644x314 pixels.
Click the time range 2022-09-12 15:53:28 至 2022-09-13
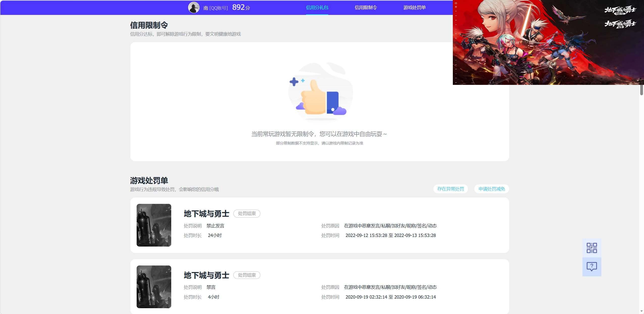pos(390,235)
